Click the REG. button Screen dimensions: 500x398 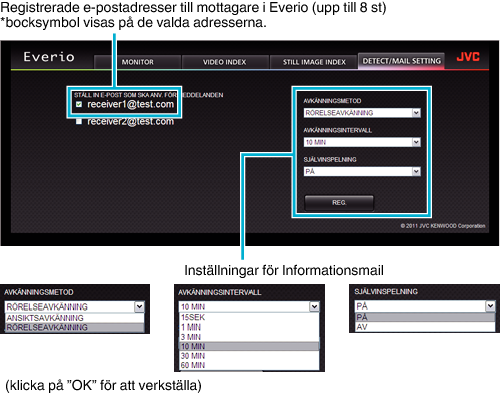pos(339,203)
